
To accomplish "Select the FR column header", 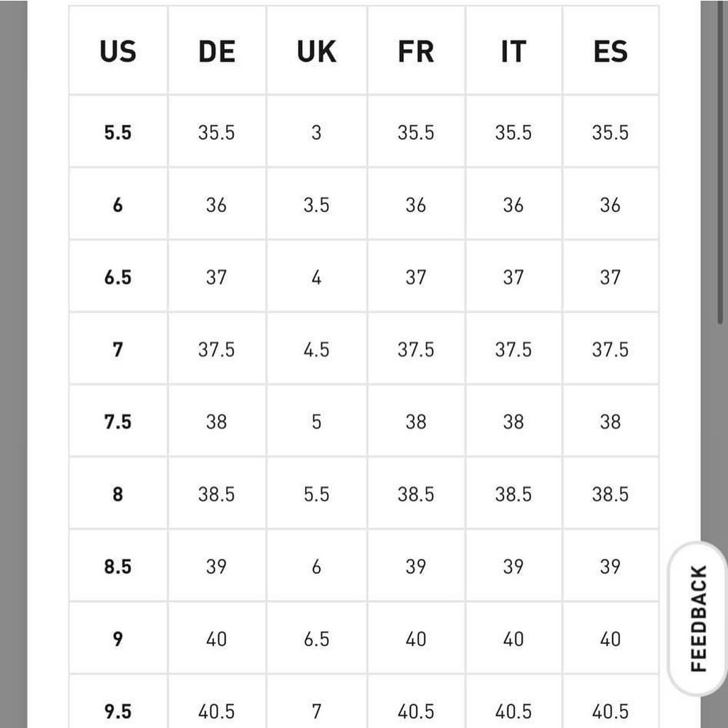I will [x=416, y=52].
